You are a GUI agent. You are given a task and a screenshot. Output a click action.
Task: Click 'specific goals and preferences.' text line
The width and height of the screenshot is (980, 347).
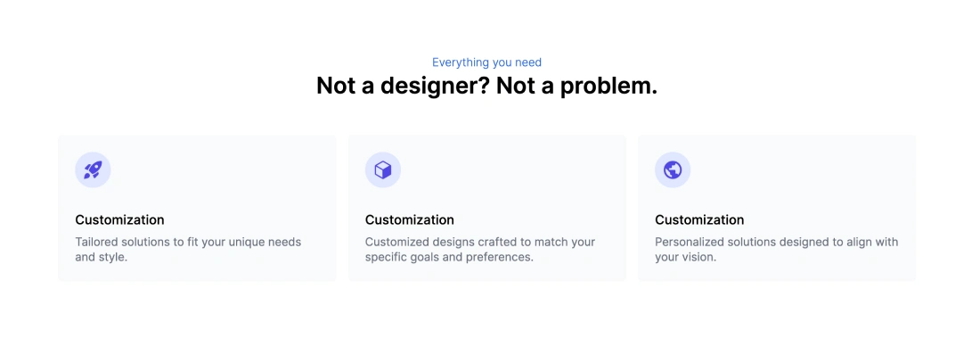coord(449,257)
